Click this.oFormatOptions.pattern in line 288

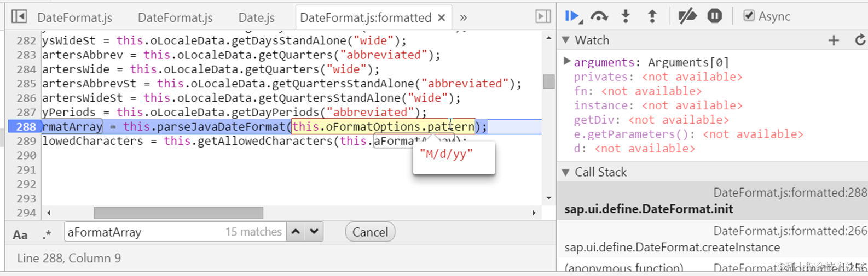coord(383,127)
